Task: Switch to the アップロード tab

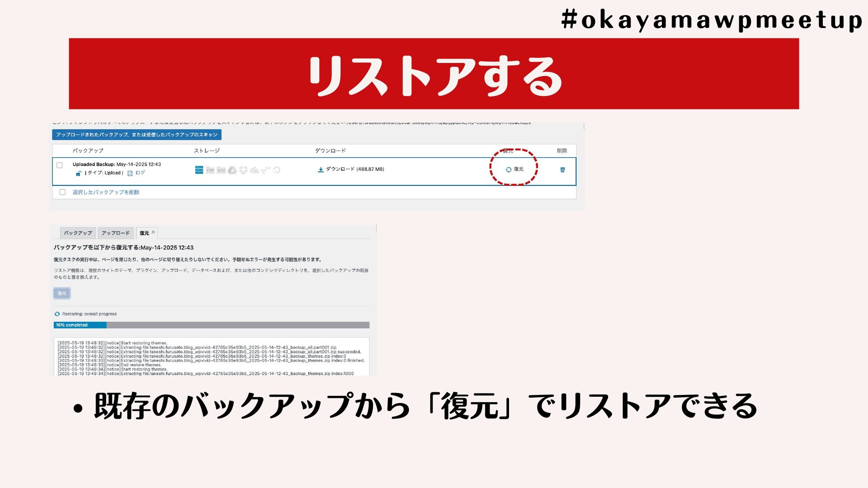Action: coord(115,233)
